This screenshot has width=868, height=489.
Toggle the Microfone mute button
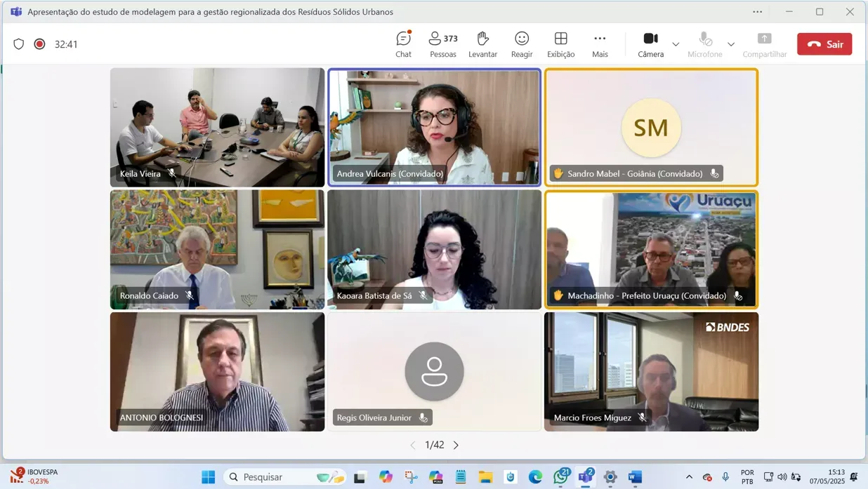(705, 44)
